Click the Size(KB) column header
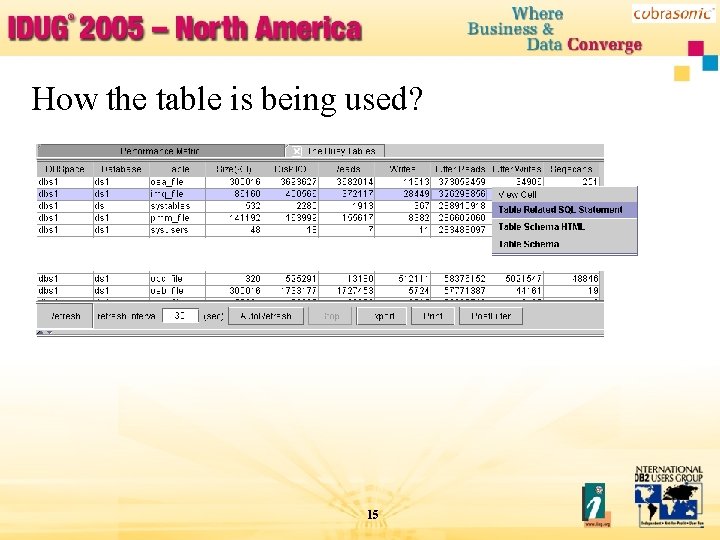Viewport: 720px width, 540px height. pos(234,169)
